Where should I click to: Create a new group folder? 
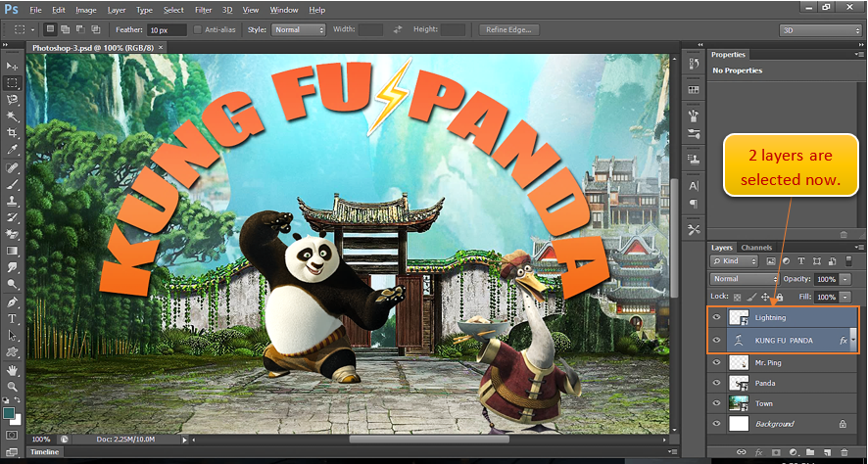810,452
